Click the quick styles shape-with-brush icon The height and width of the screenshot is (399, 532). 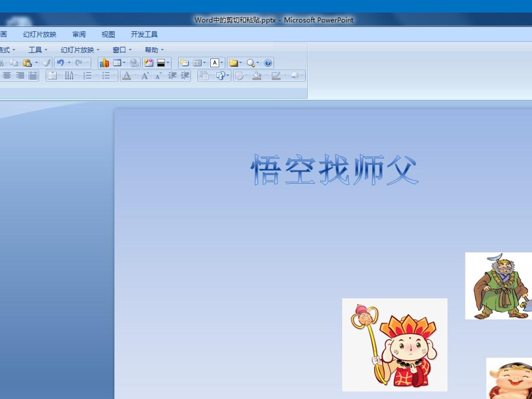(239, 76)
